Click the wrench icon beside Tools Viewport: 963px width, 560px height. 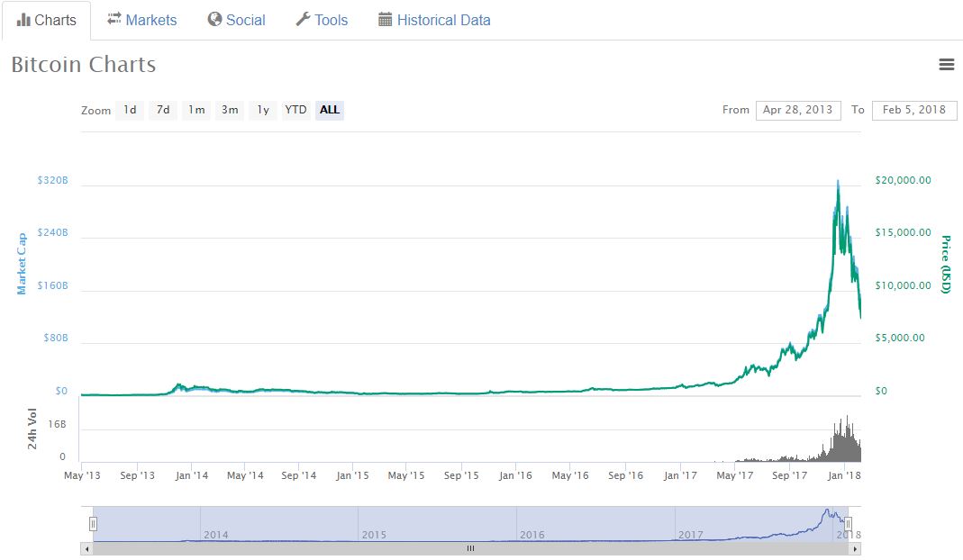click(x=303, y=20)
